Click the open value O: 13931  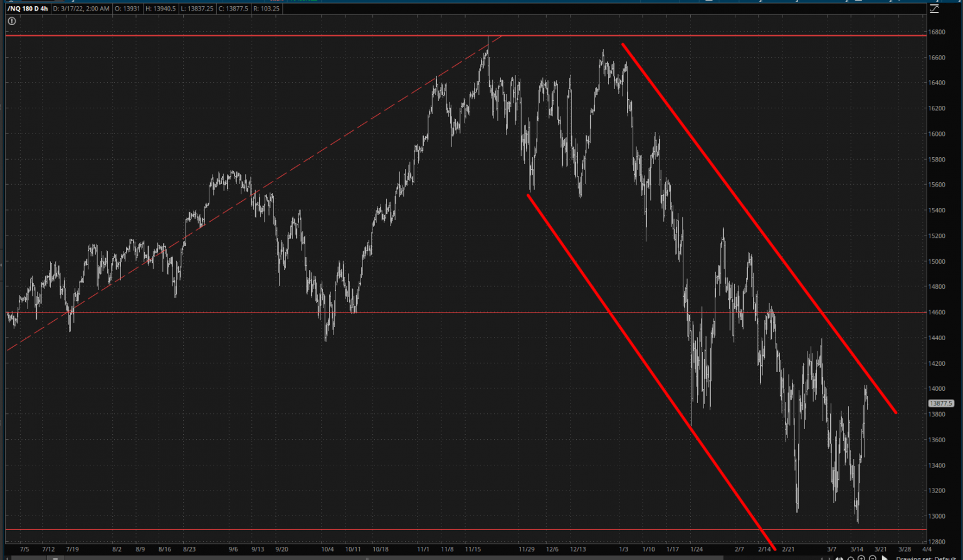coord(127,9)
